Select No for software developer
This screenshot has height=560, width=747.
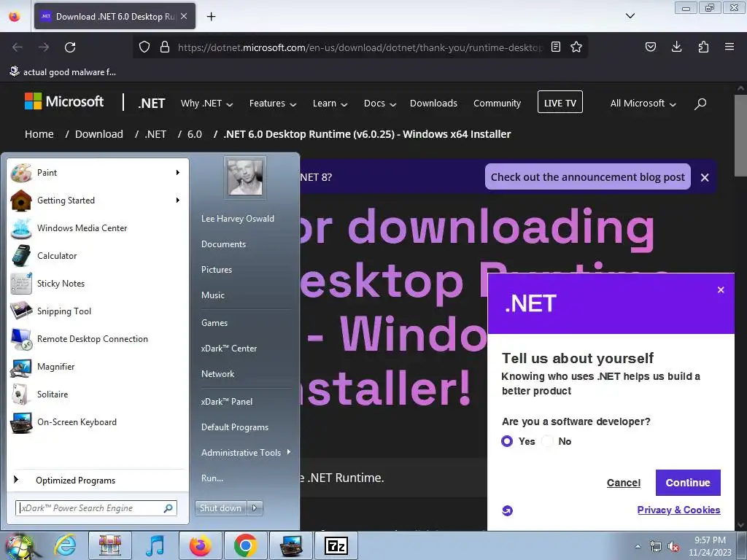(548, 441)
